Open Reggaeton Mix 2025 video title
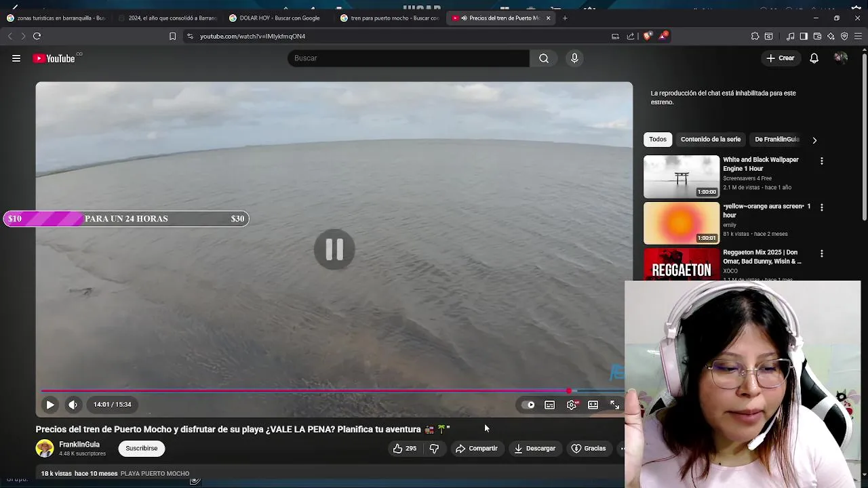This screenshot has width=868, height=488. point(762,257)
